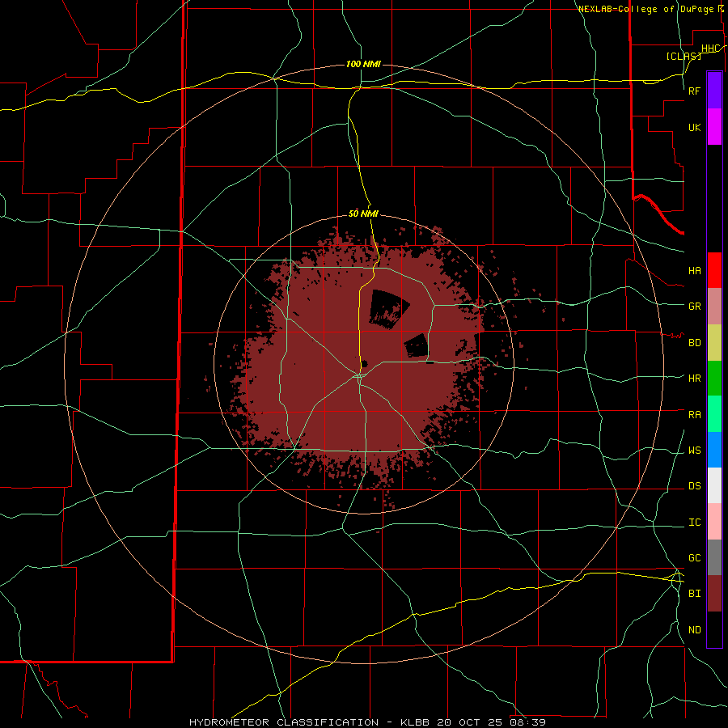Click the '[CLAS]' units label
The height and width of the screenshot is (728, 728).
pyautogui.click(x=684, y=56)
